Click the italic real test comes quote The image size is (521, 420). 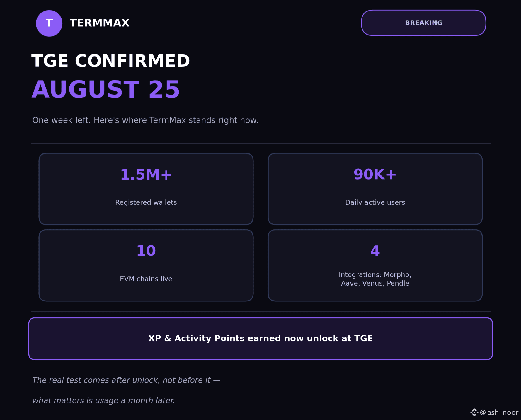click(126, 390)
